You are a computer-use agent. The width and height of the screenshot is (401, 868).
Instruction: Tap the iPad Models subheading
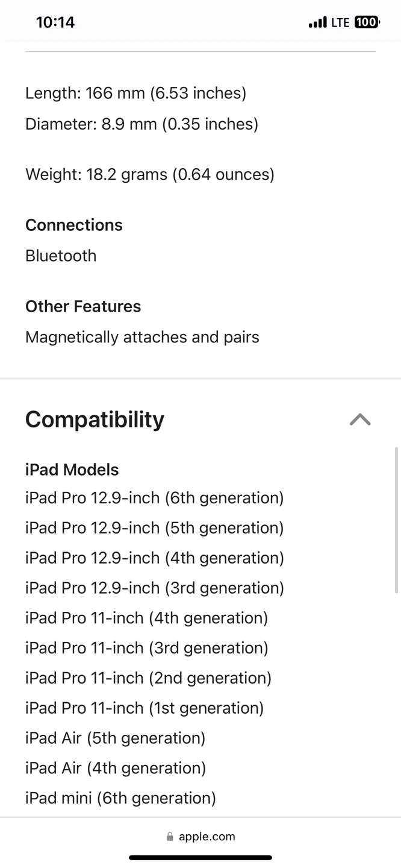pyautogui.click(x=72, y=470)
